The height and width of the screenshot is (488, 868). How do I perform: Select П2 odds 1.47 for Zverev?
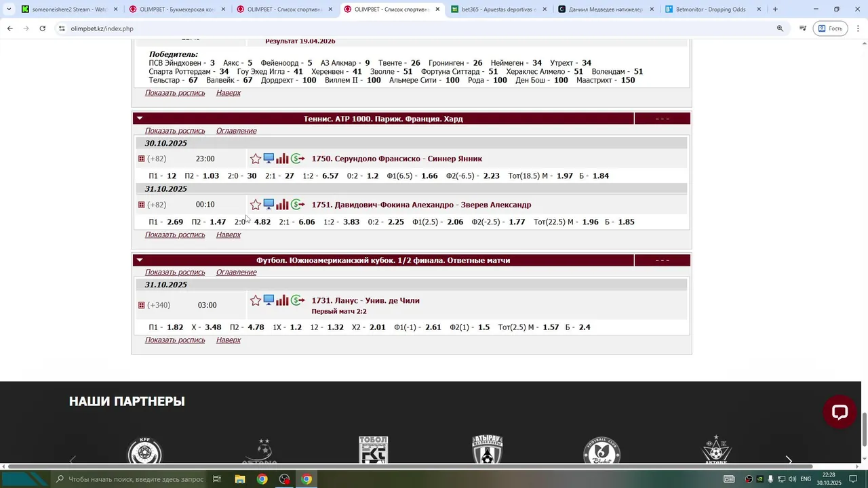coord(218,222)
